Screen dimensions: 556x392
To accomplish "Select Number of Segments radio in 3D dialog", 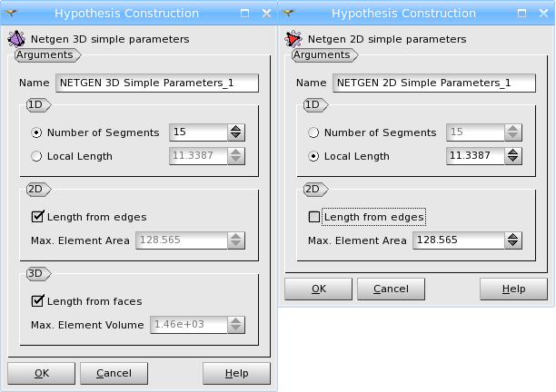I will coord(36,132).
